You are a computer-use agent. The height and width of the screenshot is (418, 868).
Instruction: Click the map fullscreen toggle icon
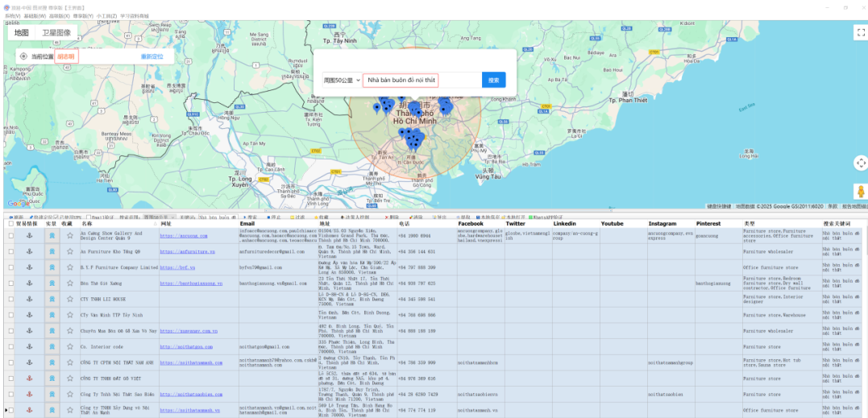(x=859, y=32)
